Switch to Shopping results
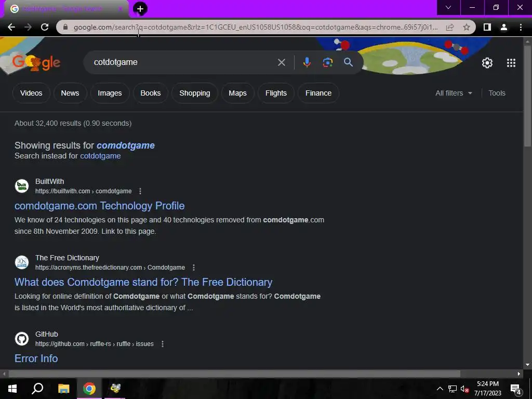This screenshot has height=399, width=532. pyautogui.click(x=194, y=93)
